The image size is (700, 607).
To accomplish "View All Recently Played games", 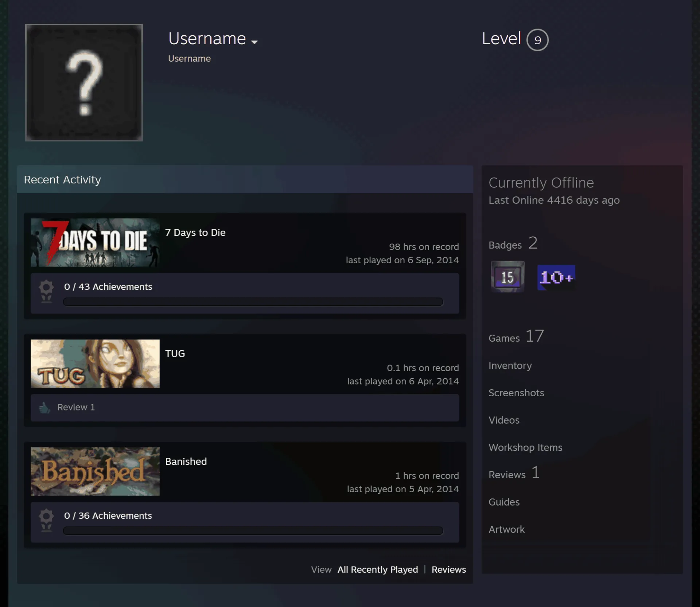I will click(378, 569).
